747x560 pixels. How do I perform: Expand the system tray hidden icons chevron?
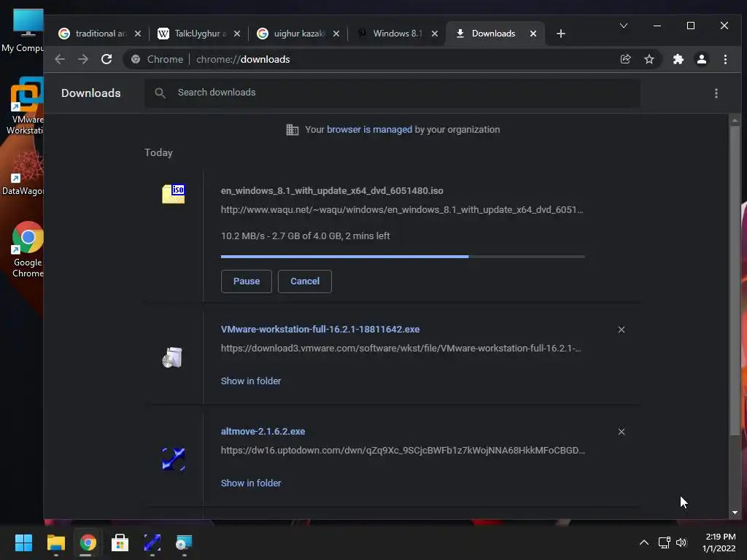(643, 542)
